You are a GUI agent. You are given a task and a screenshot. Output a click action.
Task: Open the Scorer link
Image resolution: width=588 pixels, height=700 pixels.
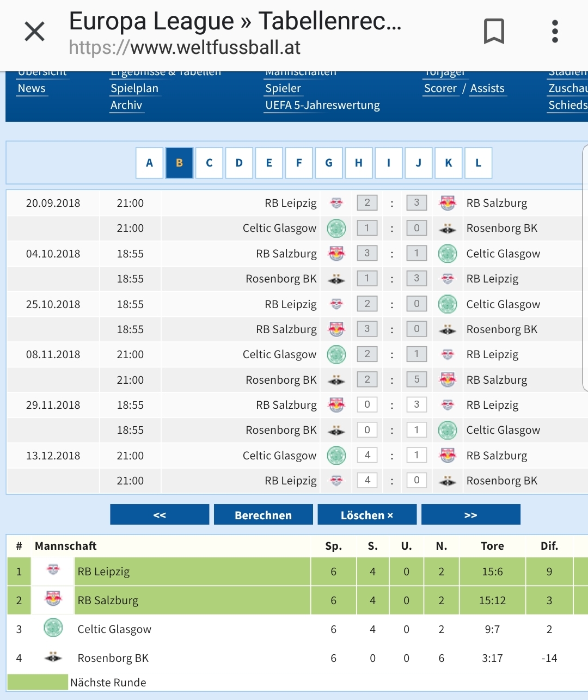click(x=440, y=88)
